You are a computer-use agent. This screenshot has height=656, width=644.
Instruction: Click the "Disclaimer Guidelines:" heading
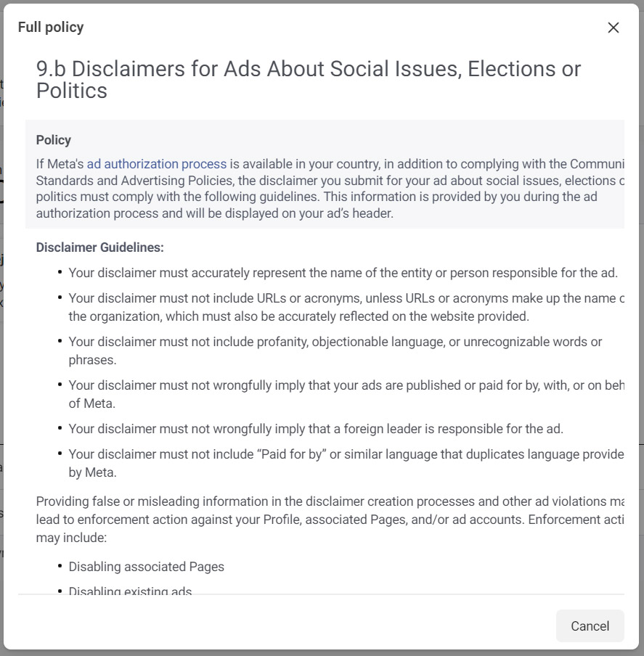click(100, 247)
